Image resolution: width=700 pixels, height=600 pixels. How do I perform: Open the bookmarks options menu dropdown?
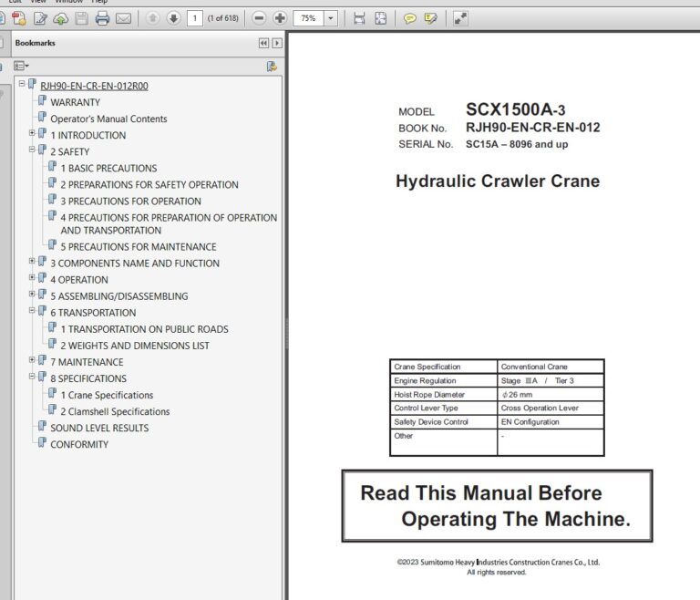tap(21, 66)
